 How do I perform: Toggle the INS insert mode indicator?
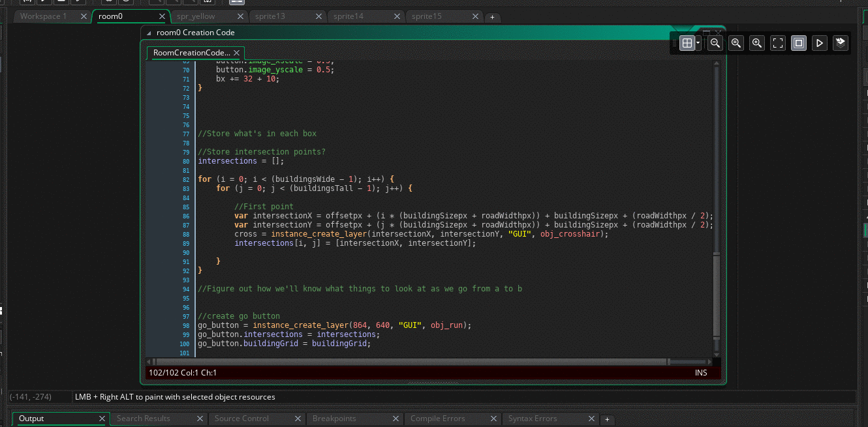click(x=701, y=373)
